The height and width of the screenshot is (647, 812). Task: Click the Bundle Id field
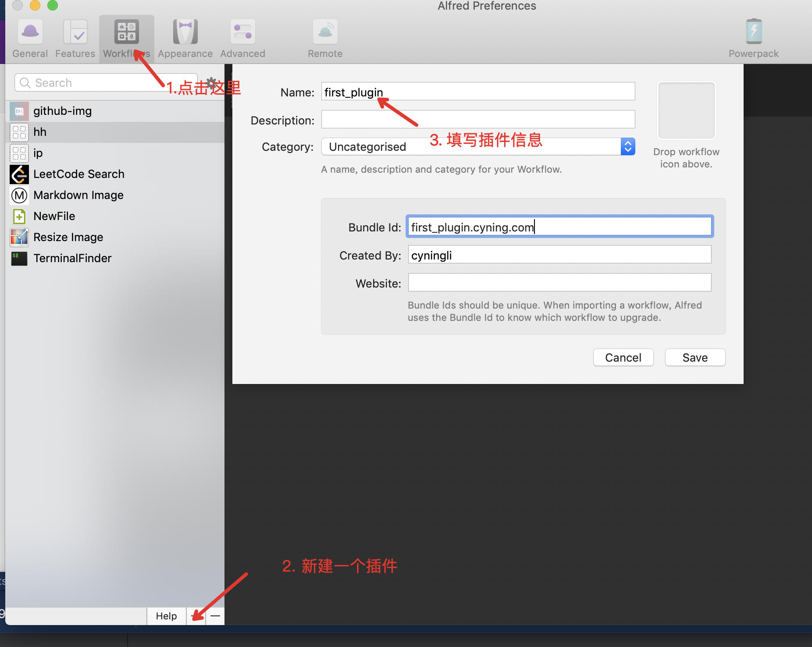click(559, 227)
